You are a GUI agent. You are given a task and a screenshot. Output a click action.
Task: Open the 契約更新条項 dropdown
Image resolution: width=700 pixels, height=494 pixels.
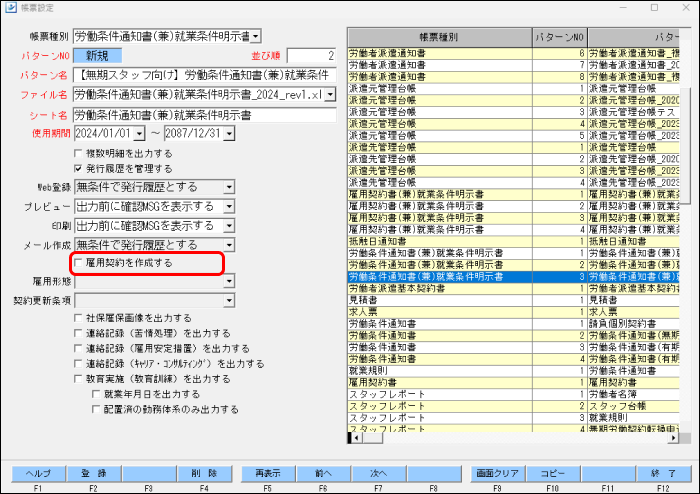pos(229,301)
